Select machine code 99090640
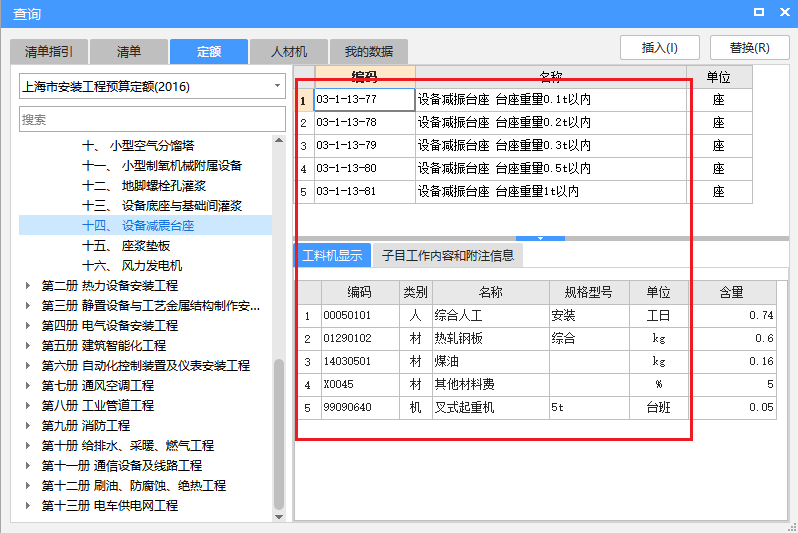 (x=360, y=407)
